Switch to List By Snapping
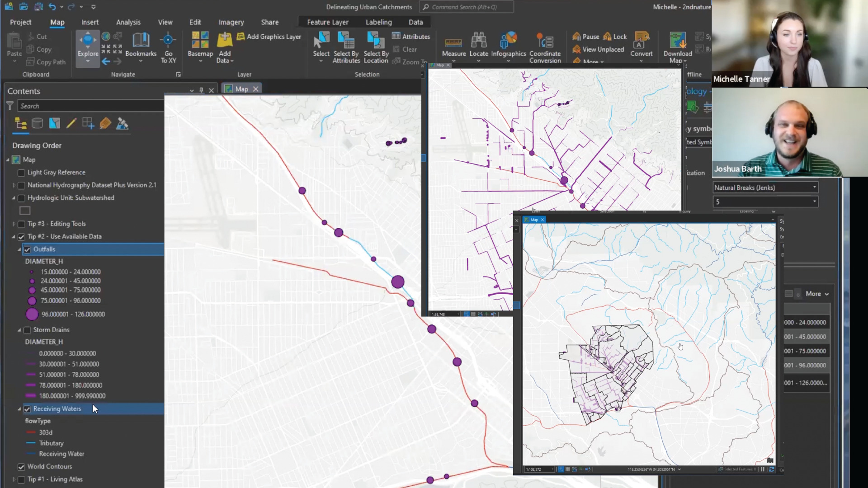This screenshot has width=868, height=488. (x=88, y=123)
